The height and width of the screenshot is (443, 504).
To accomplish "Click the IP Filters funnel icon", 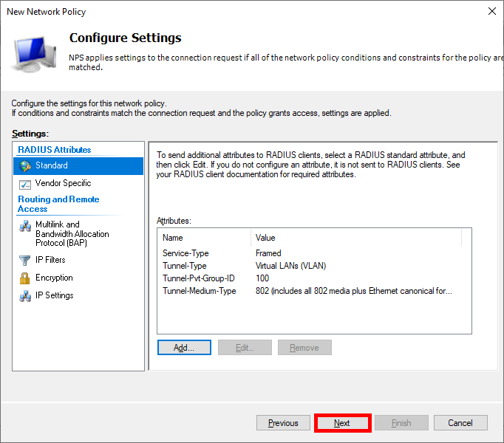I will coord(24,261).
